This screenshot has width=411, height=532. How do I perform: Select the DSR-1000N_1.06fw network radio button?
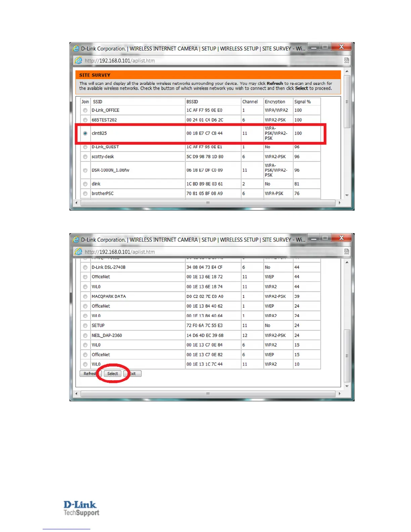pyautogui.click(x=85, y=170)
